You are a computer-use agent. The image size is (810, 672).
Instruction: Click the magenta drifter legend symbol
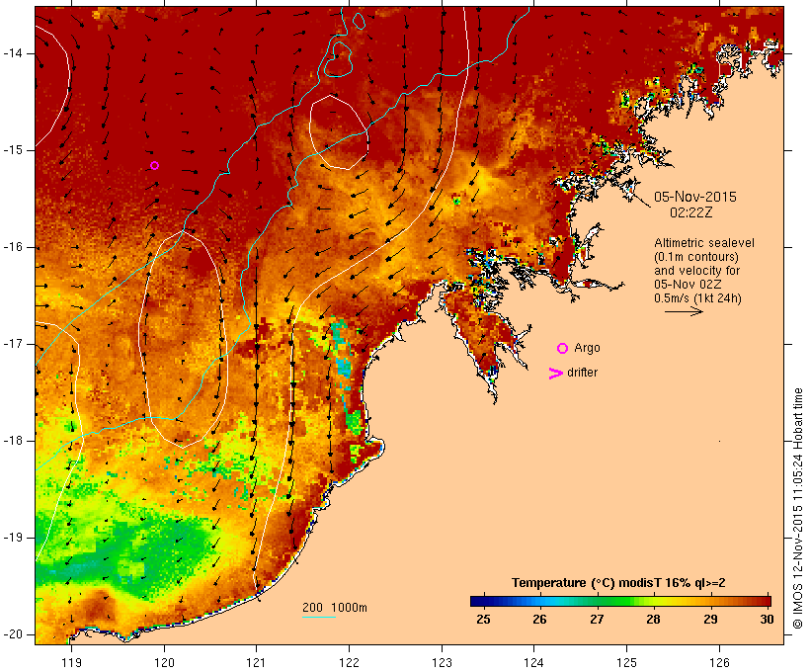coord(556,374)
